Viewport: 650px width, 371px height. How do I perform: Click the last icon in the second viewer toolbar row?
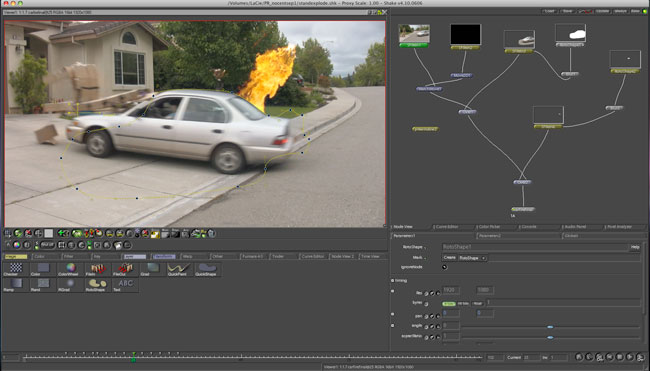pos(127,245)
